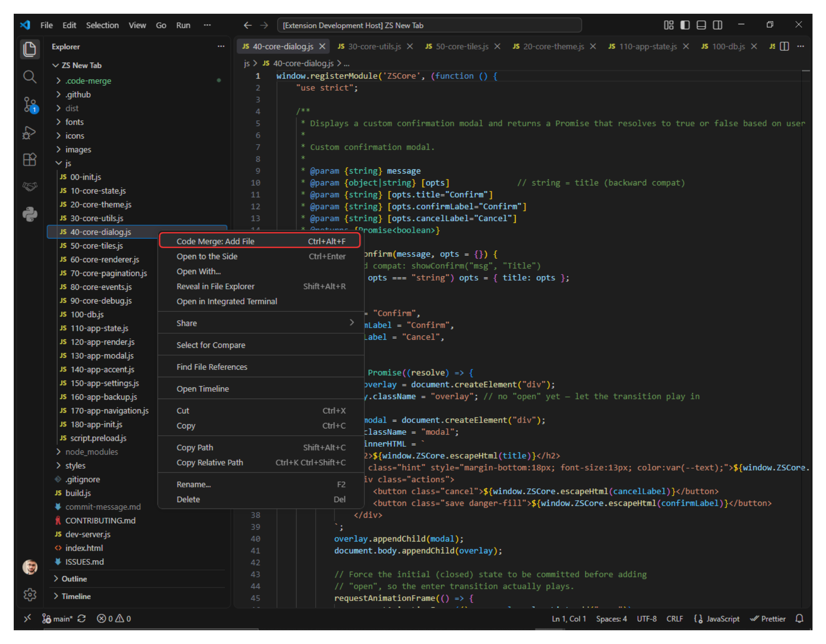Choose Copy Relative Path

coord(261,463)
